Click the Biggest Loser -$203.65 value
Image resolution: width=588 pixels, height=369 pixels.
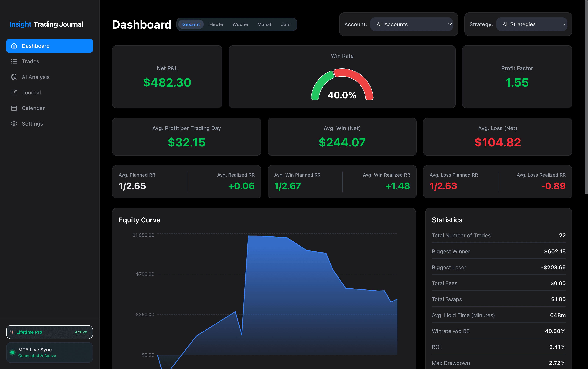[x=553, y=268]
